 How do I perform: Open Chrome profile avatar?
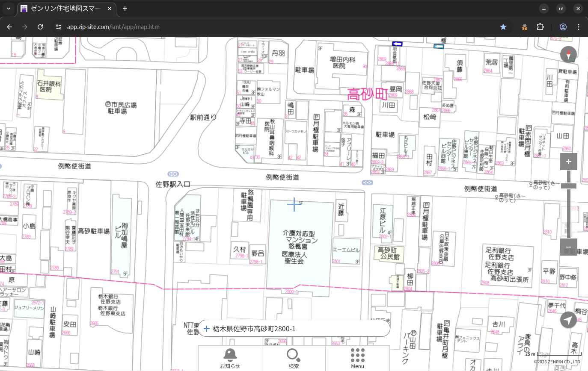pyautogui.click(x=563, y=27)
